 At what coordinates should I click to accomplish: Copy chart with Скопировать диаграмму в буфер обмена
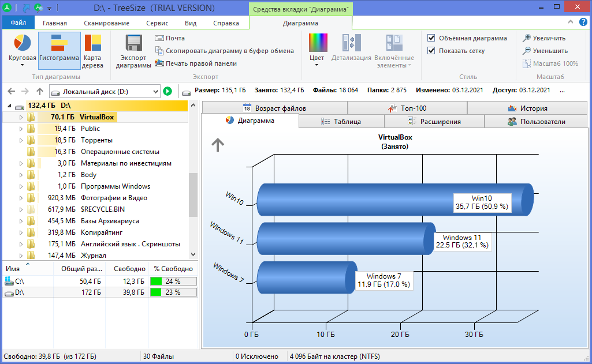(x=224, y=51)
